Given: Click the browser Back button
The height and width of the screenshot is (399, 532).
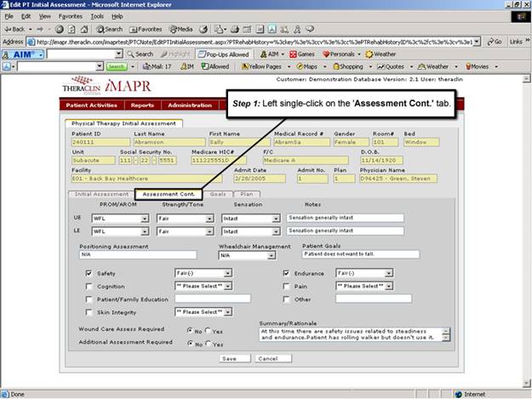Looking at the screenshot, I should point(17,28).
